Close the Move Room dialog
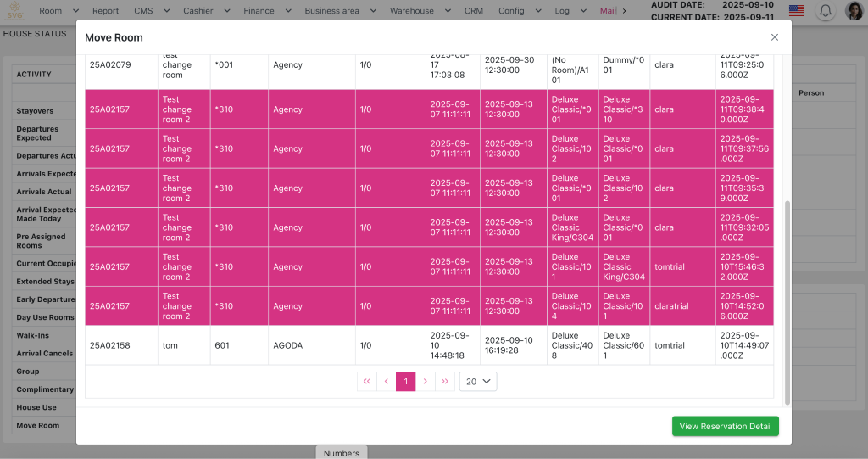Image resolution: width=868 pixels, height=459 pixels. pos(774,37)
